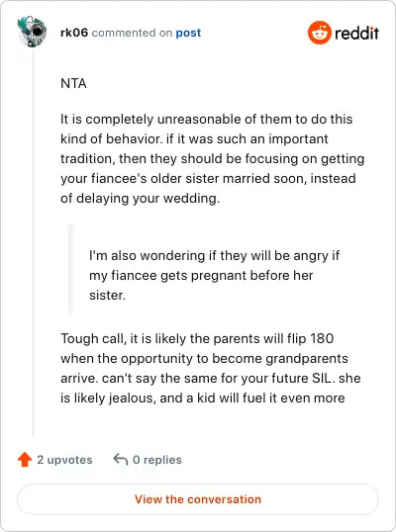
Task: Click the reddit wordmark text
Action: pos(356,33)
